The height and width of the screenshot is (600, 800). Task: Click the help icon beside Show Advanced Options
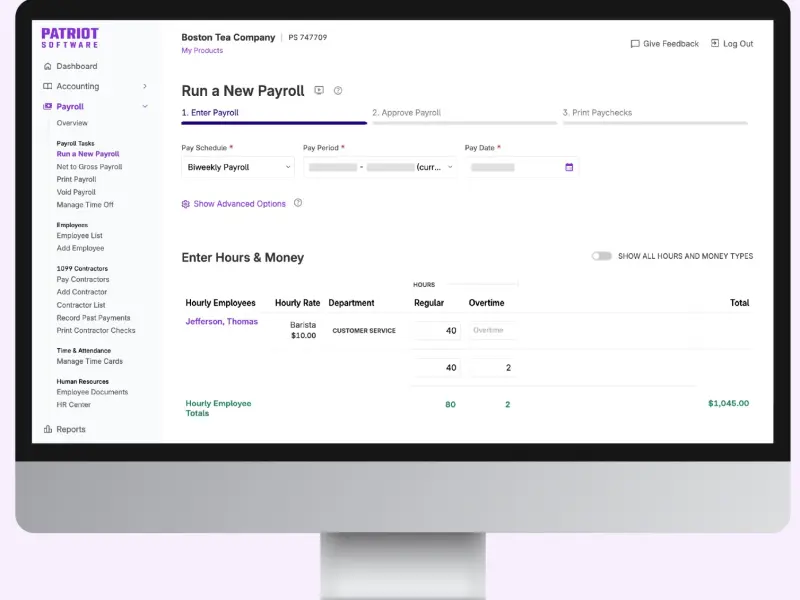298,203
